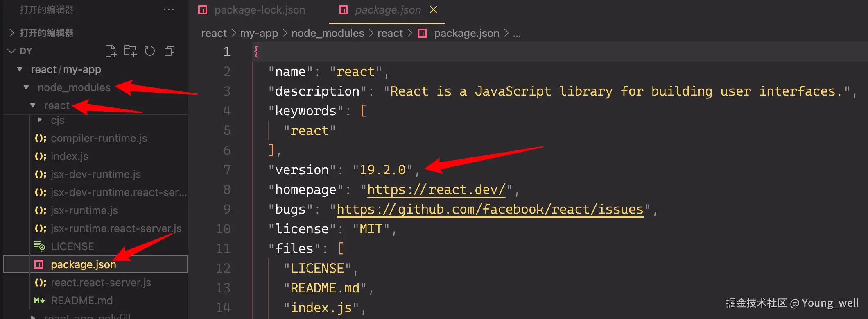
Task: Click the first react breadcrumb segment
Action: coord(214,33)
